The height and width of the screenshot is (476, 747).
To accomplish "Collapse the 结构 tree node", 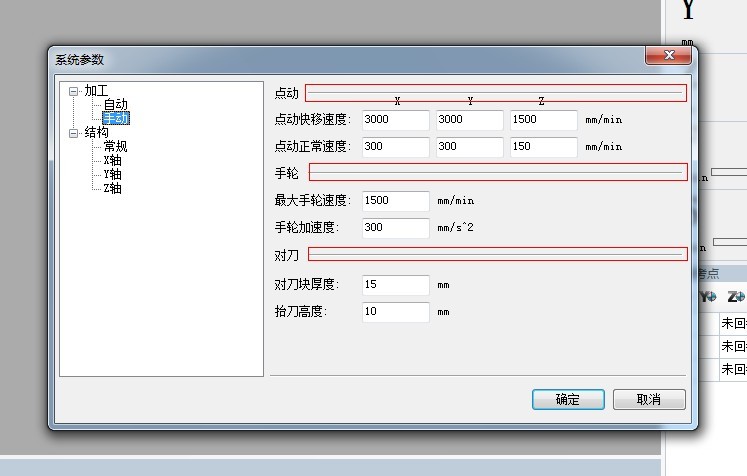I will click(73, 133).
